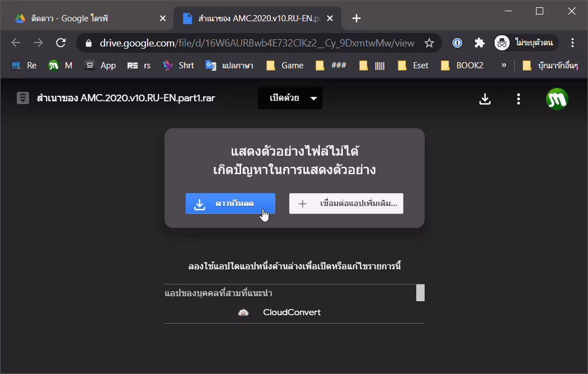This screenshot has height=374, width=588.
Task: Open the Game bookmarks folder
Action: pyautogui.click(x=285, y=66)
